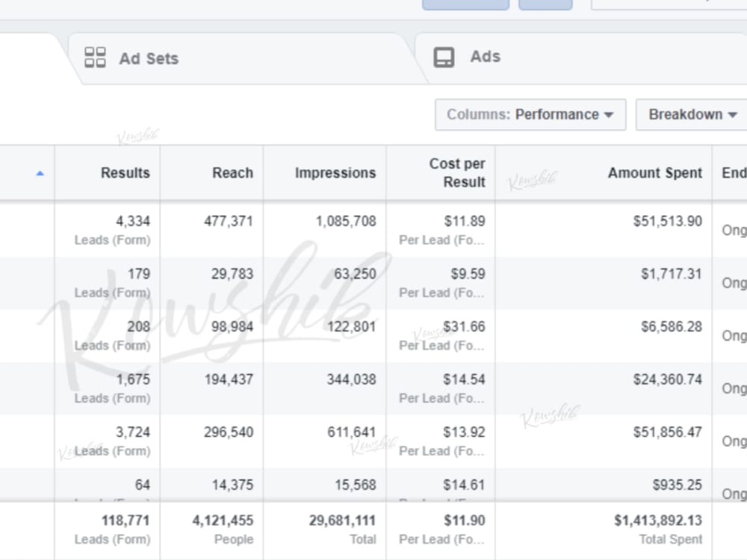The image size is (747, 560).
Task: Click the Ongoing end date of first row
Action: tap(734, 231)
